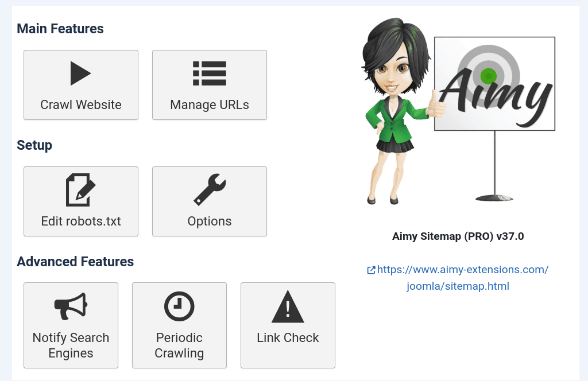Click the Edit robots.txt pencil-document icon

(x=80, y=190)
